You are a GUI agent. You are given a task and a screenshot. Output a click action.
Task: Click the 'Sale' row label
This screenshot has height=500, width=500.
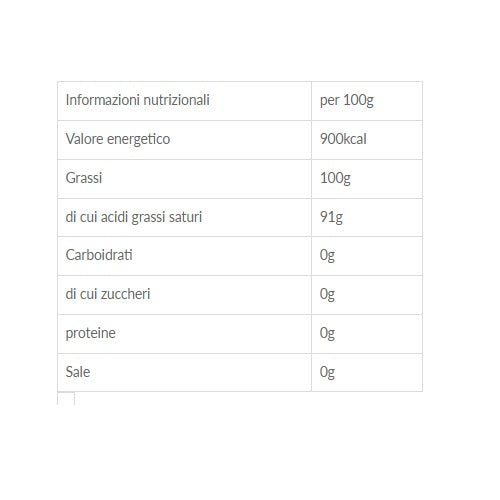78,372
